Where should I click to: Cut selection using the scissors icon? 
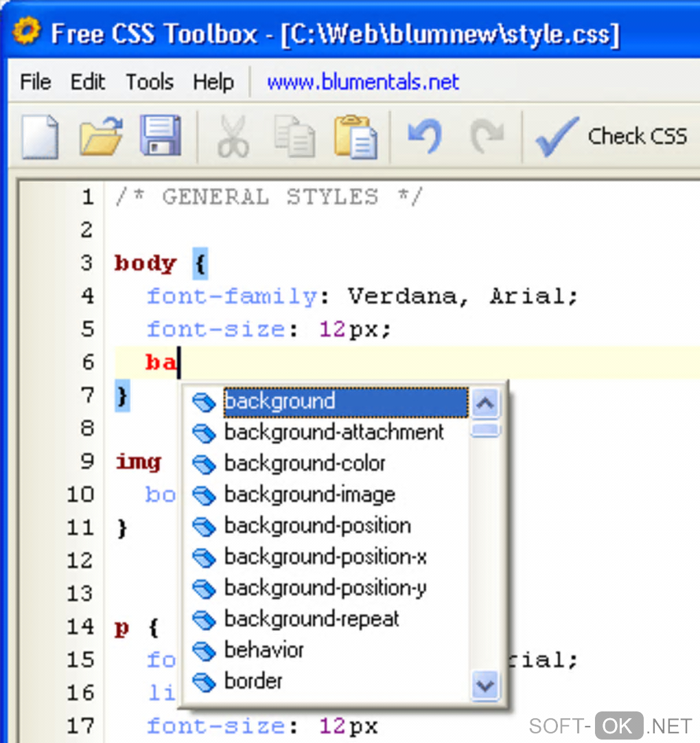coord(233,137)
